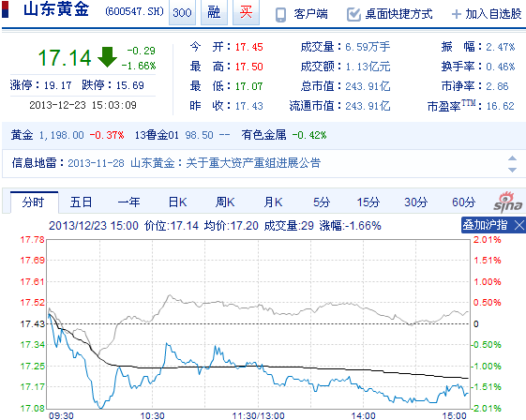Click the 客户端 link text
The image size is (526, 420).
pyautogui.click(x=310, y=14)
